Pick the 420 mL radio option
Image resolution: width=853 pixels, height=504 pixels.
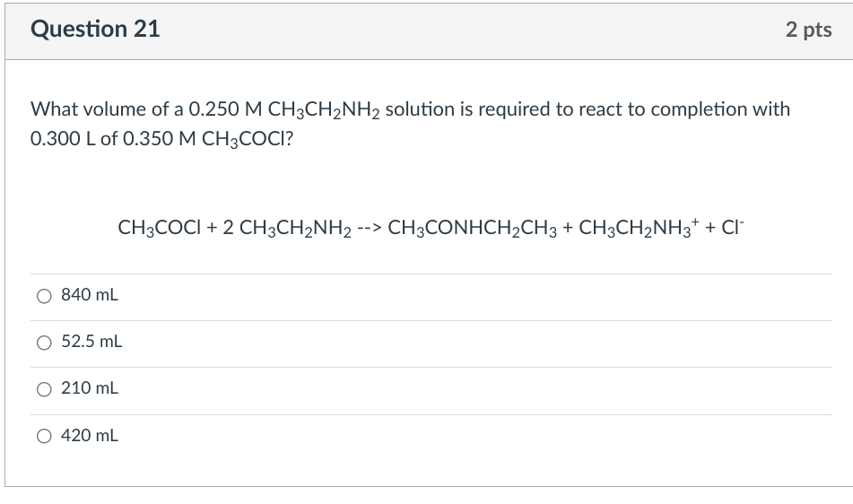point(44,436)
